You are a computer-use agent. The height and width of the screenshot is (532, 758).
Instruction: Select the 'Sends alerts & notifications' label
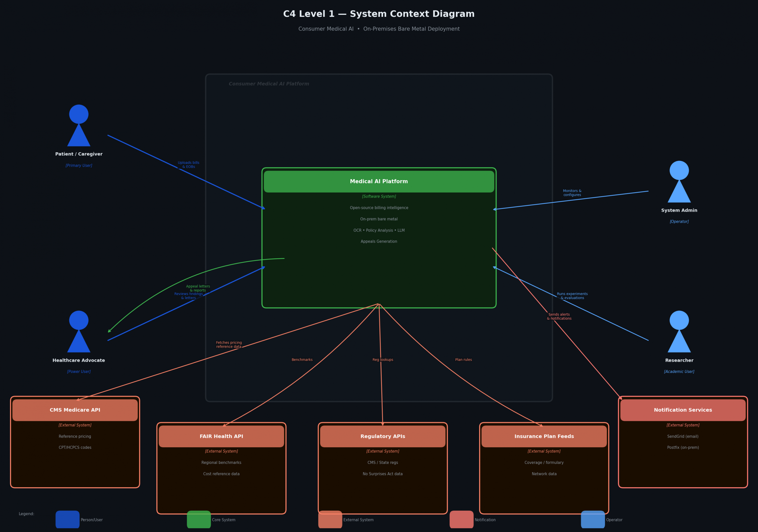559,316
